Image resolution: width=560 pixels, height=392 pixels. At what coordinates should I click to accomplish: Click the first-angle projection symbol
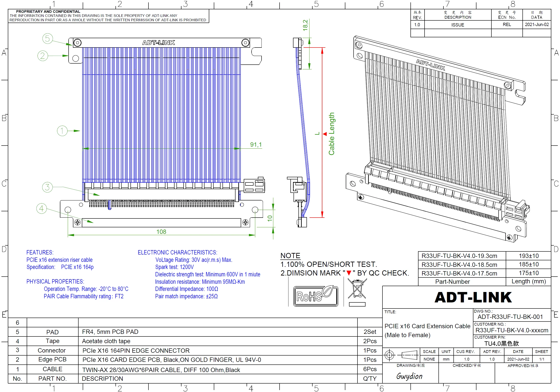coord(401,355)
